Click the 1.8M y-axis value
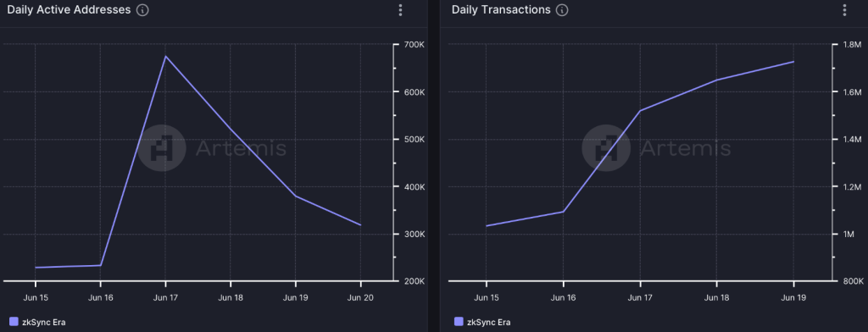Viewport: 868px width, 332px height. (854, 45)
